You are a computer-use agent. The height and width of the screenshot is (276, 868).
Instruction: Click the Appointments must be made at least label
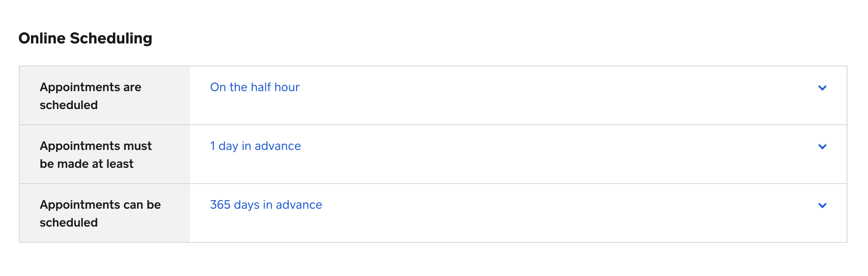(x=95, y=155)
